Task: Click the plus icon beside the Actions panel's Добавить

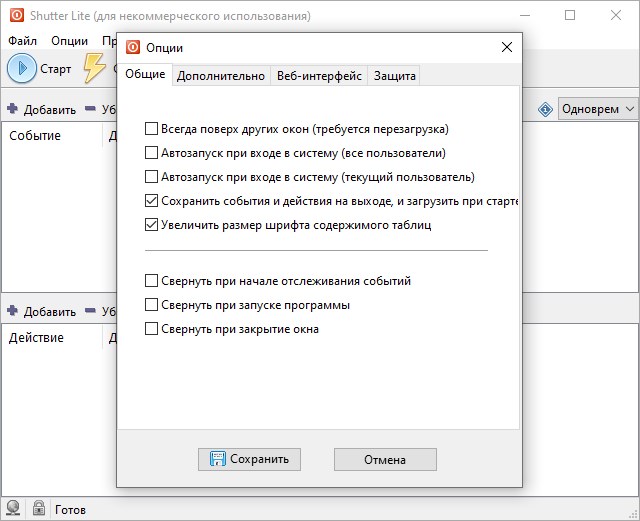Action: pos(13,311)
